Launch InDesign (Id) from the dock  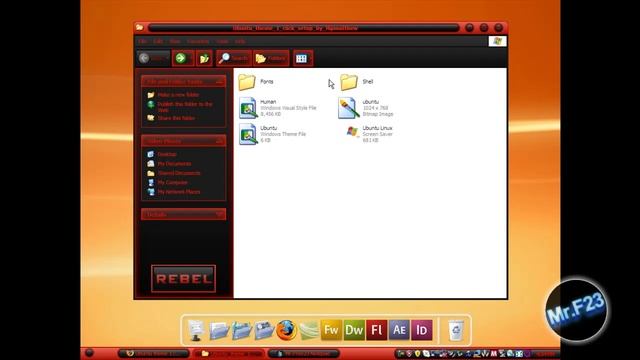pos(422,330)
